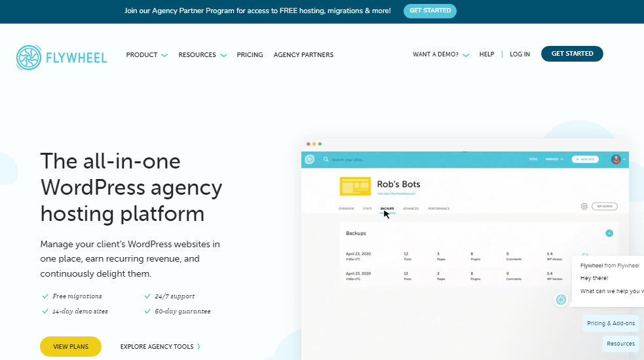Screen dimensions: 644x360
Task: Select the Performance tab in demo dashboard
Action: [439, 209]
